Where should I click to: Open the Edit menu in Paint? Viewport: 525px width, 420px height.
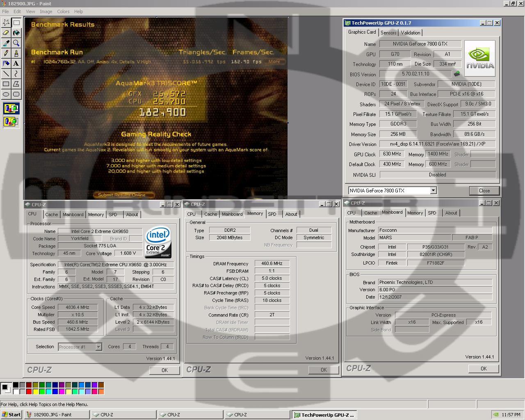pyautogui.click(x=17, y=11)
